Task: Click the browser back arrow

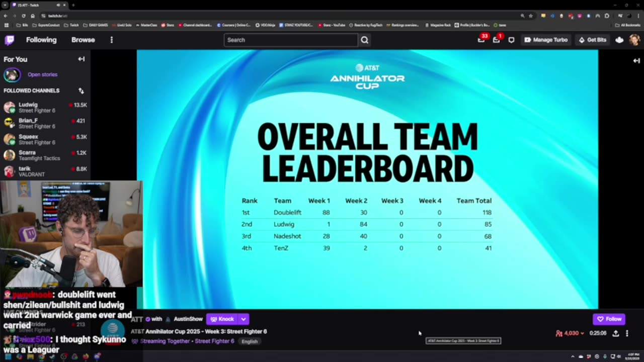Action: click(6, 16)
